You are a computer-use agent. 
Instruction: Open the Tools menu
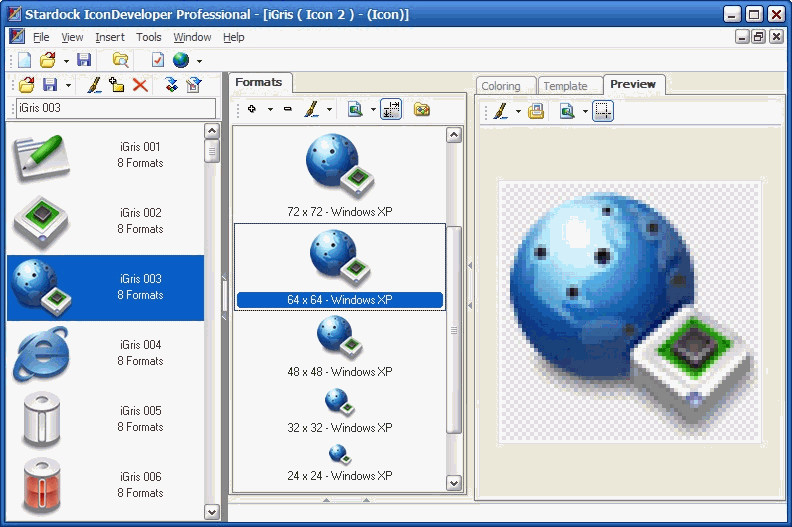(148, 37)
